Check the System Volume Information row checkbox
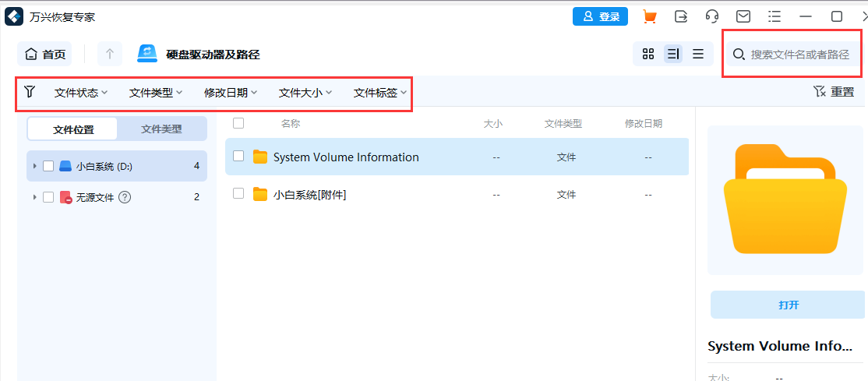The height and width of the screenshot is (381, 868). [238, 156]
